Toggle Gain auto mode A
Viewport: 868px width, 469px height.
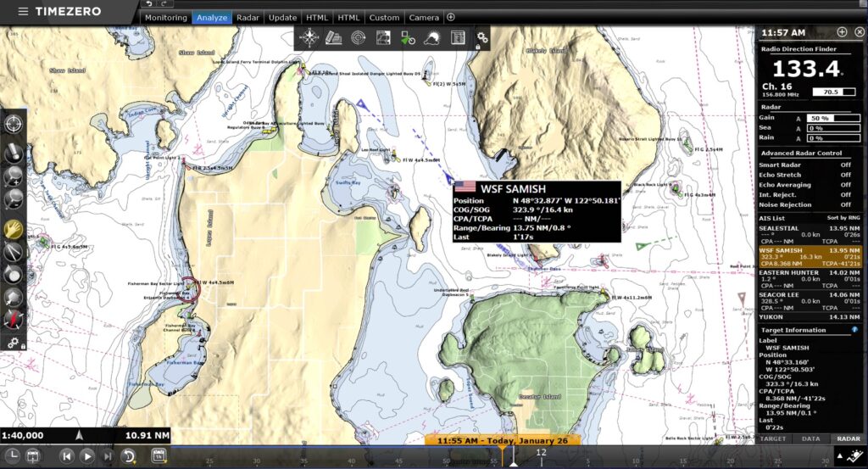click(798, 119)
